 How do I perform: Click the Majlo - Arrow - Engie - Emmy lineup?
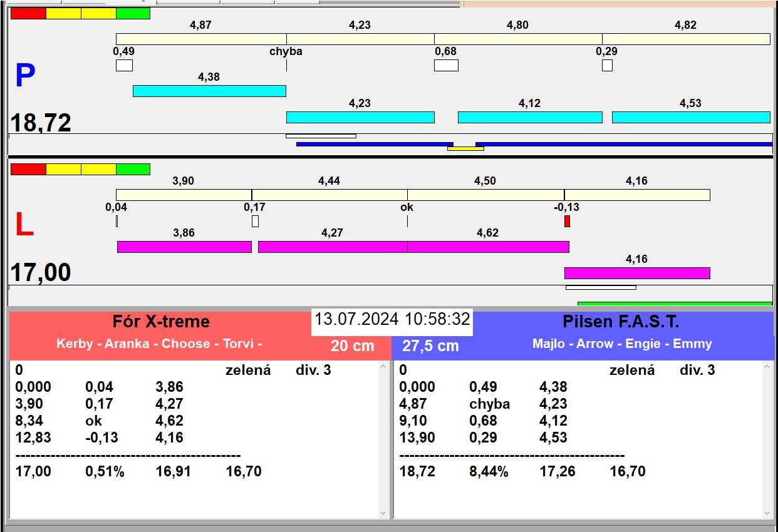(x=622, y=344)
